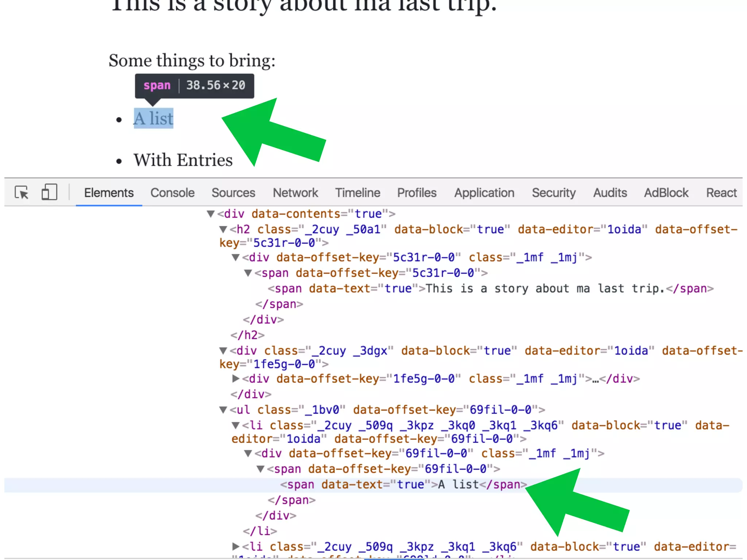This screenshot has height=560, width=747.
Task: Collapse the h2 _2cuy _50a1 node
Action: 223,230
